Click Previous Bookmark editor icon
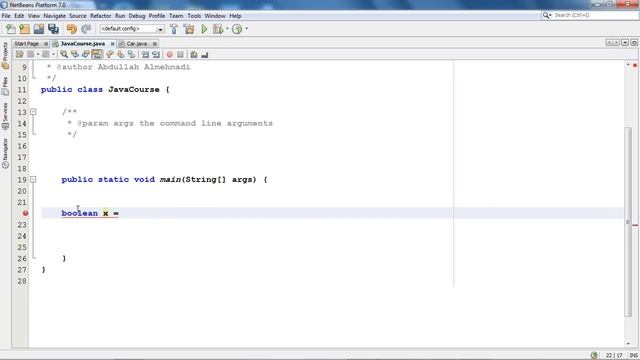 [109, 54]
